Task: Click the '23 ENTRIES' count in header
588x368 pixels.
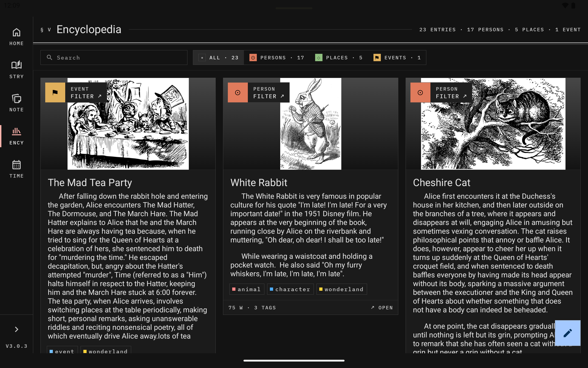Action: (x=438, y=30)
